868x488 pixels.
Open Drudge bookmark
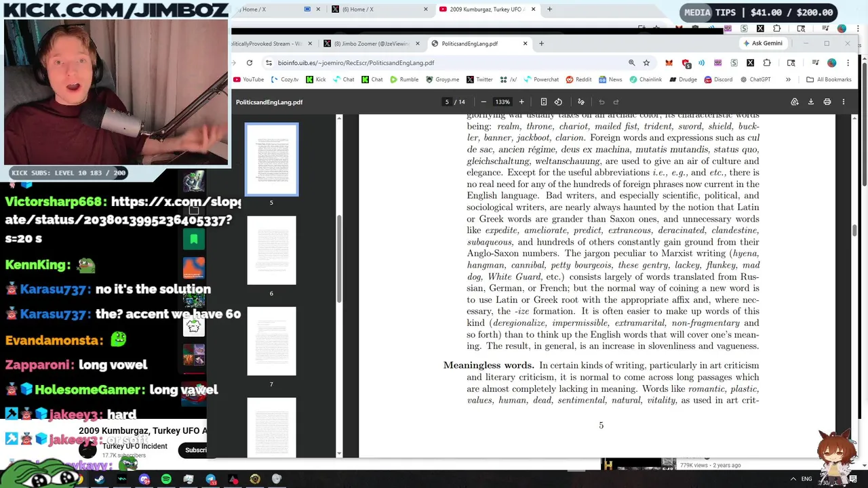[x=683, y=79]
